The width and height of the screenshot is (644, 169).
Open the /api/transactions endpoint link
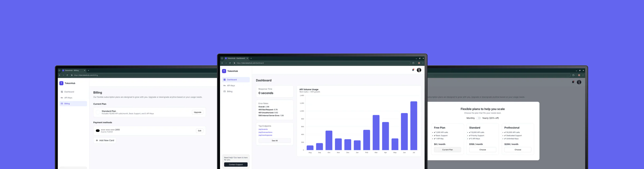tap(265, 132)
